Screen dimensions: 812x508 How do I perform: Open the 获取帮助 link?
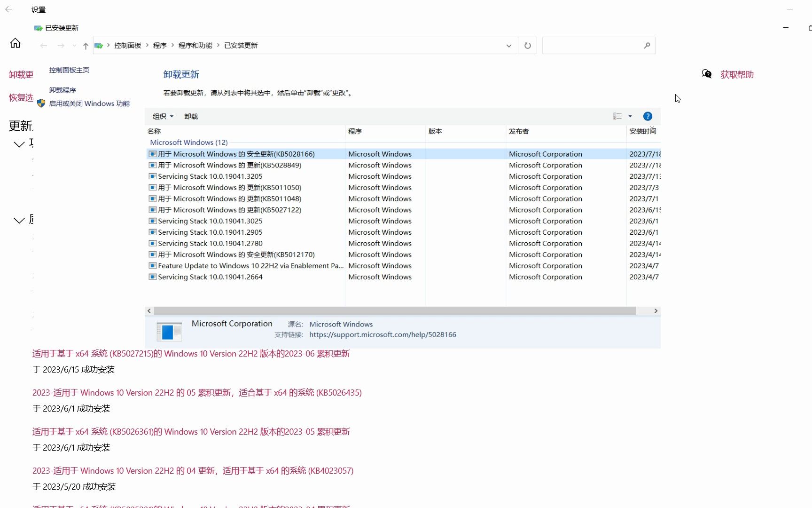point(737,74)
